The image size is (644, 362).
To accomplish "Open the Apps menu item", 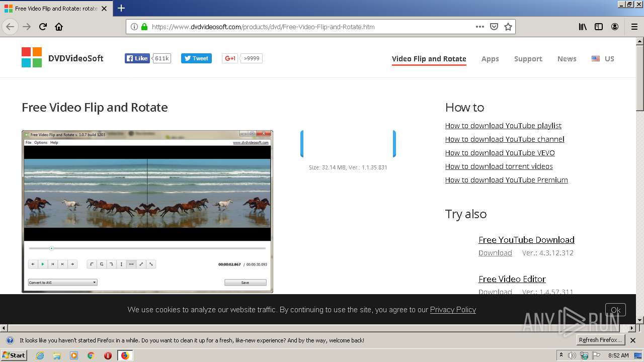I will (490, 59).
